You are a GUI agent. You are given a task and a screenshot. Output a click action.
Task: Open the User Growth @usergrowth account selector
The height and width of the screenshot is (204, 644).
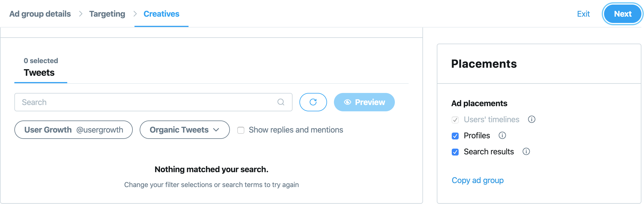[74, 130]
